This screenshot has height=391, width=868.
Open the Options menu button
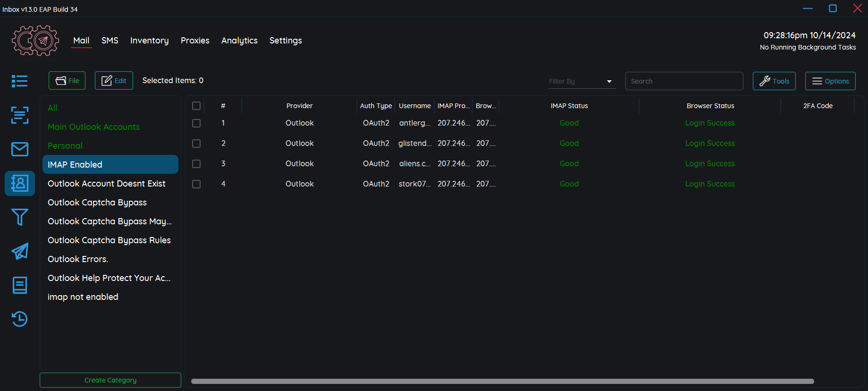830,81
